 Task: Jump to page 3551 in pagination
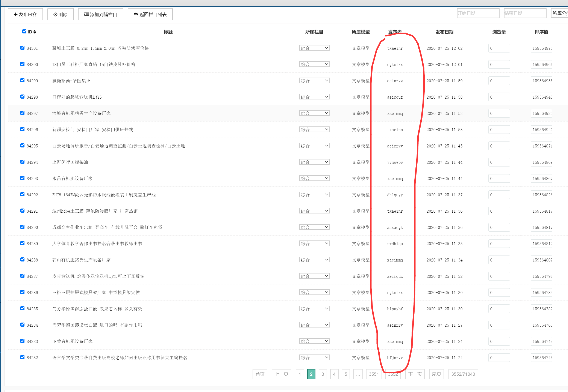(374, 374)
